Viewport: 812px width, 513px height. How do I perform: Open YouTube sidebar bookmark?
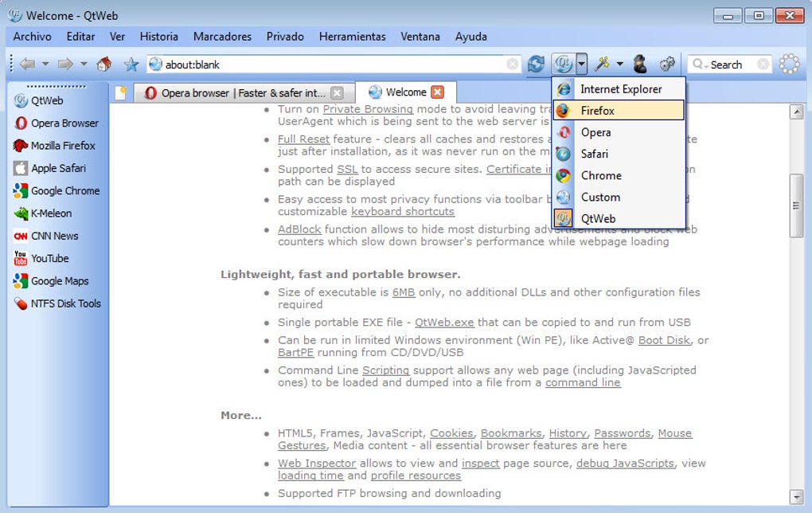pos(41,258)
